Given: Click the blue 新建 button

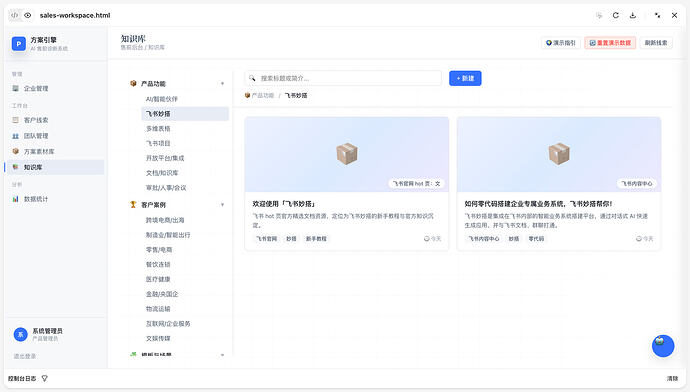Looking at the screenshot, I should 465,78.
